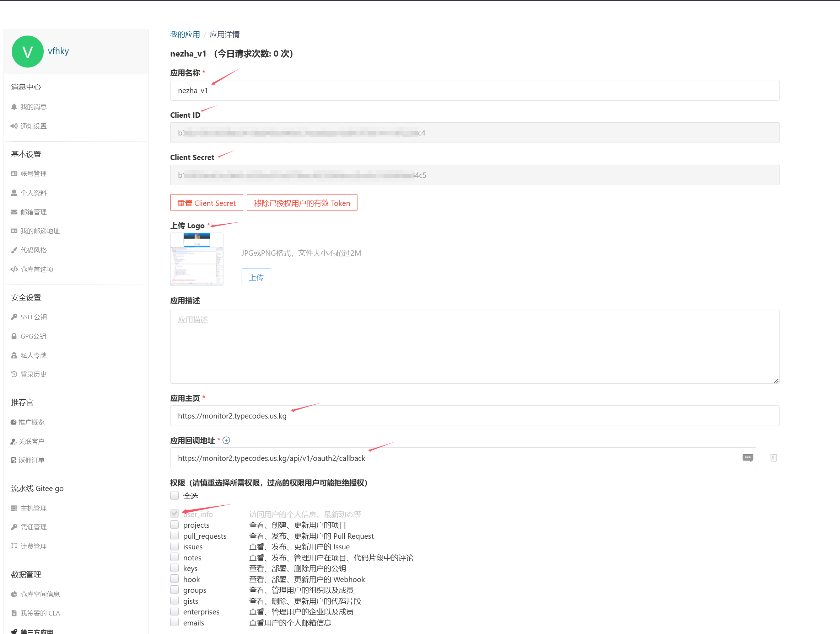Click the brush icon beside 代码风格
840x634 pixels.
point(14,250)
